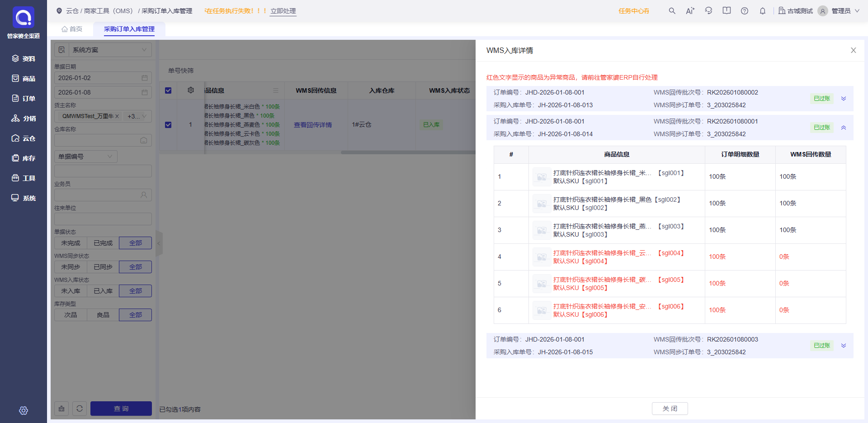The width and height of the screenshot is (868, 423).
Task: Click the 关闭 button
Action: tap(670, 409)
